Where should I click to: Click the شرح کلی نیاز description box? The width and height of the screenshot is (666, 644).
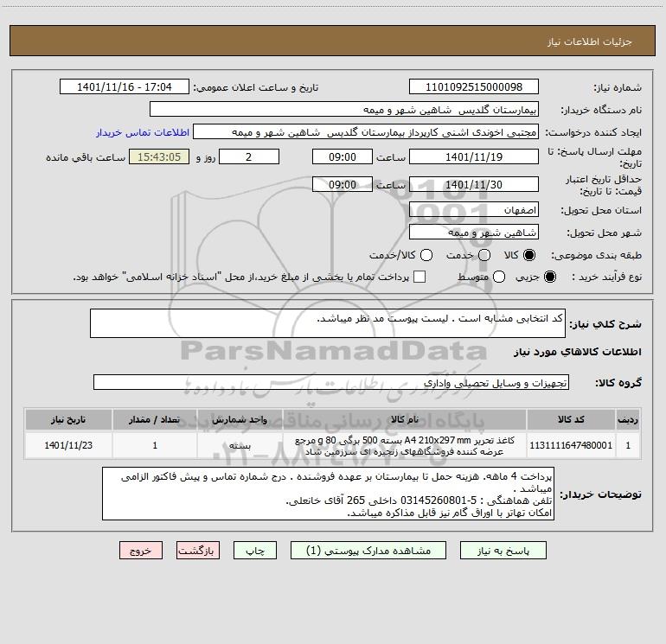328,323
